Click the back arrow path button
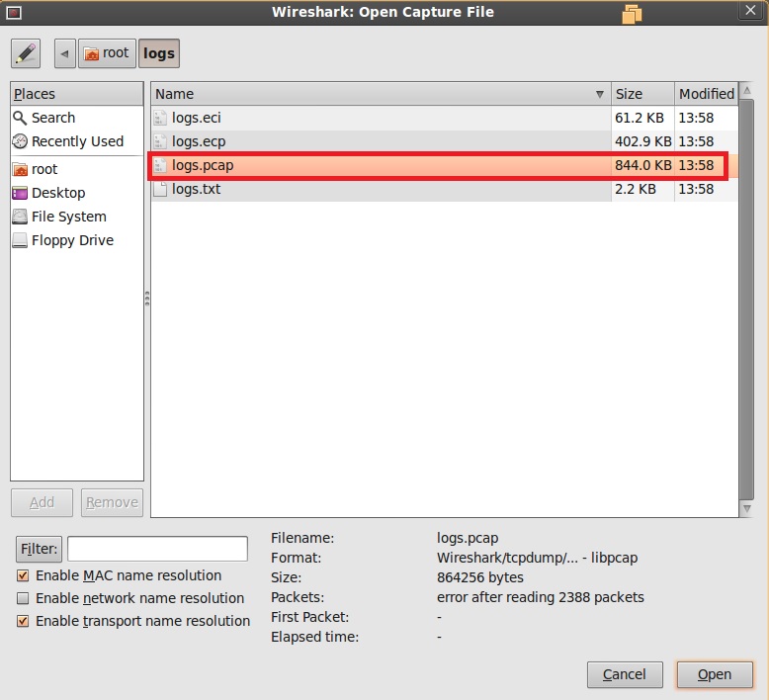This screenshot has width=769, height=700. (x=64, y=53)
